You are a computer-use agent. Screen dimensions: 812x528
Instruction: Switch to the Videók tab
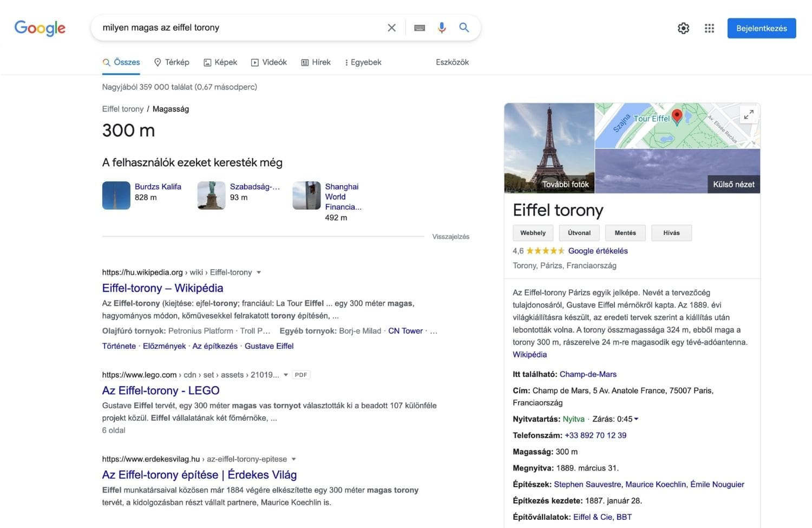[269, 62]
